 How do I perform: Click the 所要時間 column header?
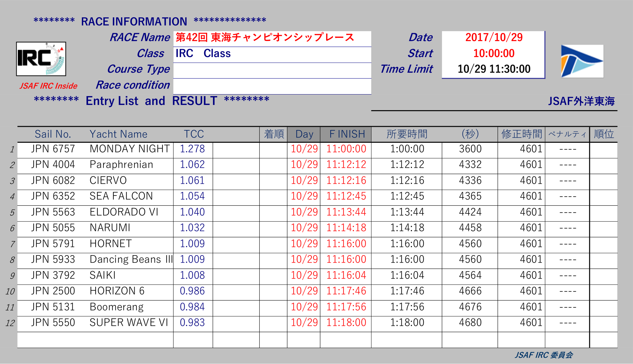tap(407, 134)
